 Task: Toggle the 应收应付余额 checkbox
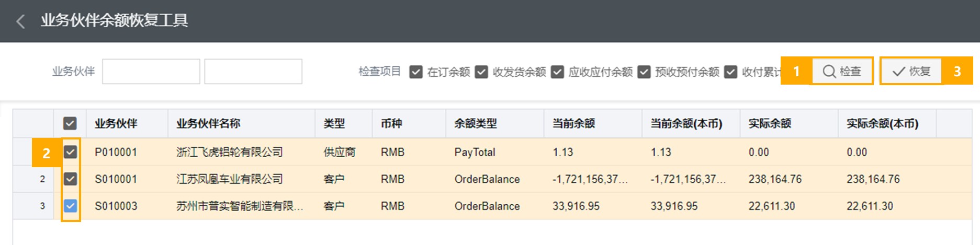(x=558, y=72)
